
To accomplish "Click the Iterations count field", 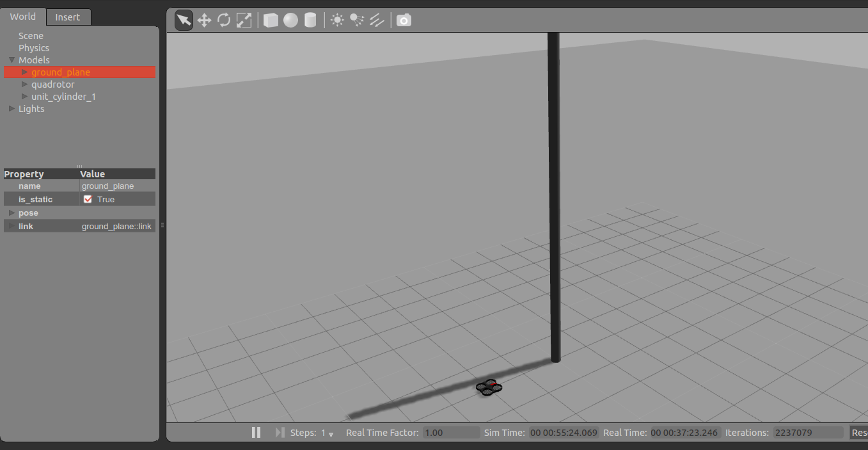I will point(809,433).
